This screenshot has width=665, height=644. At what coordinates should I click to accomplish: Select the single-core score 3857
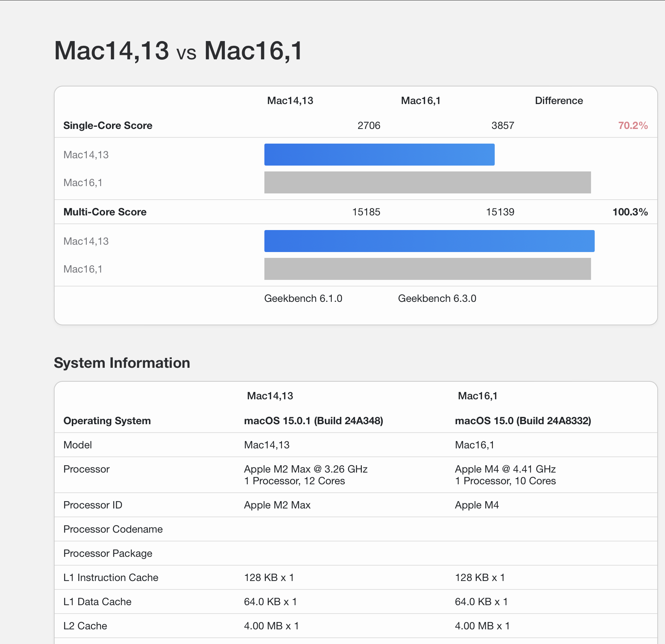click(503, 126)
